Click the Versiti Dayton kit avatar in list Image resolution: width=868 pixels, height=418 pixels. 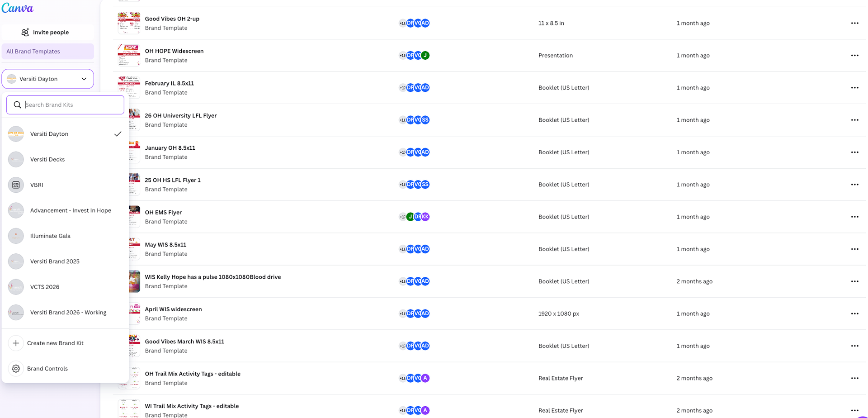click(x=16, y=134)
